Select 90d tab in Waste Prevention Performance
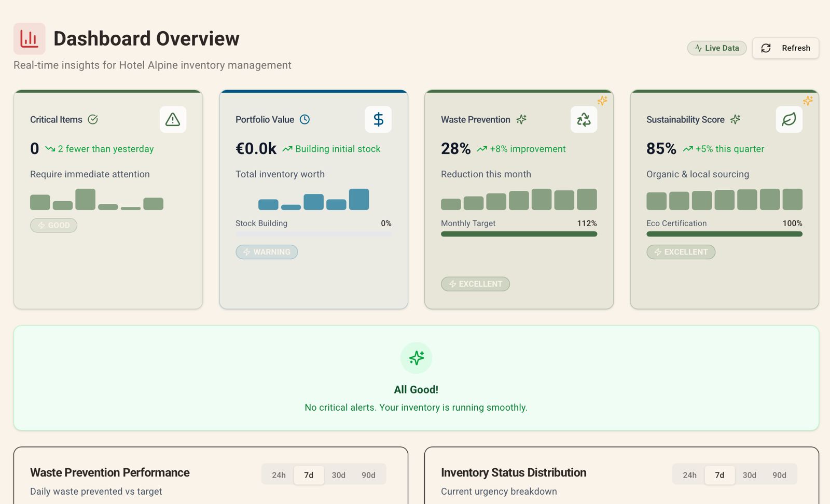 (368, 475)
